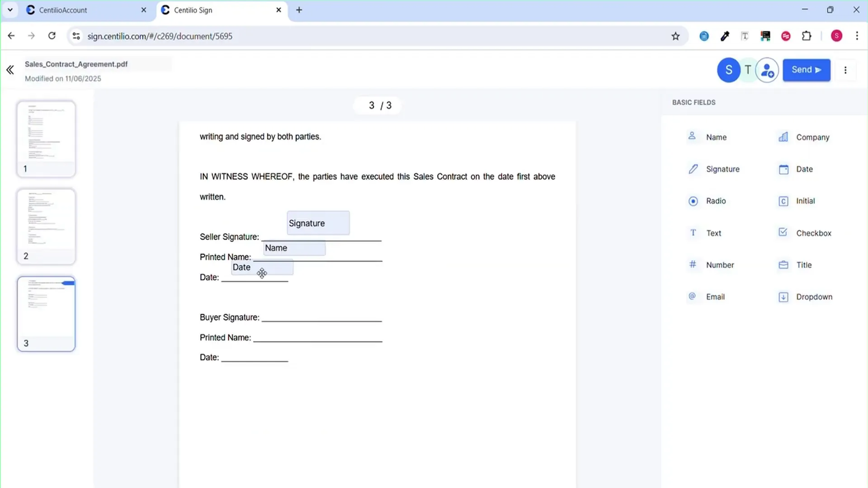Pick the Signature pen icon

pos(693,169)
